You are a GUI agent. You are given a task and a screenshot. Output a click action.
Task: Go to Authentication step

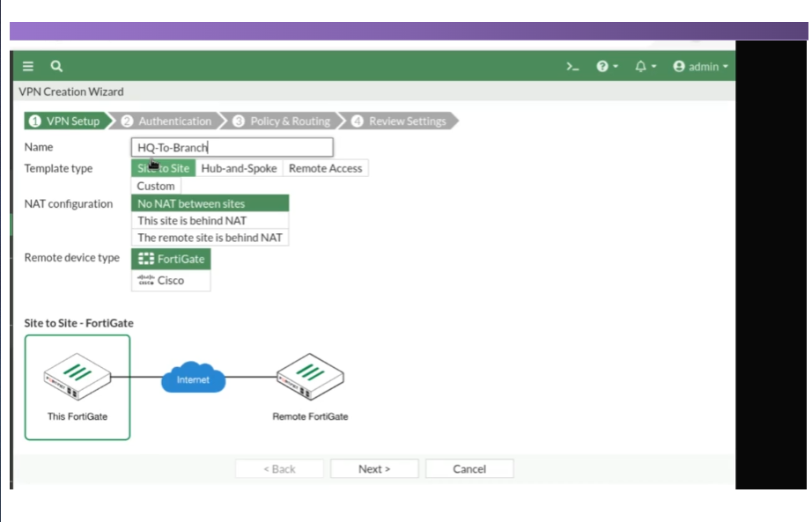170,121
